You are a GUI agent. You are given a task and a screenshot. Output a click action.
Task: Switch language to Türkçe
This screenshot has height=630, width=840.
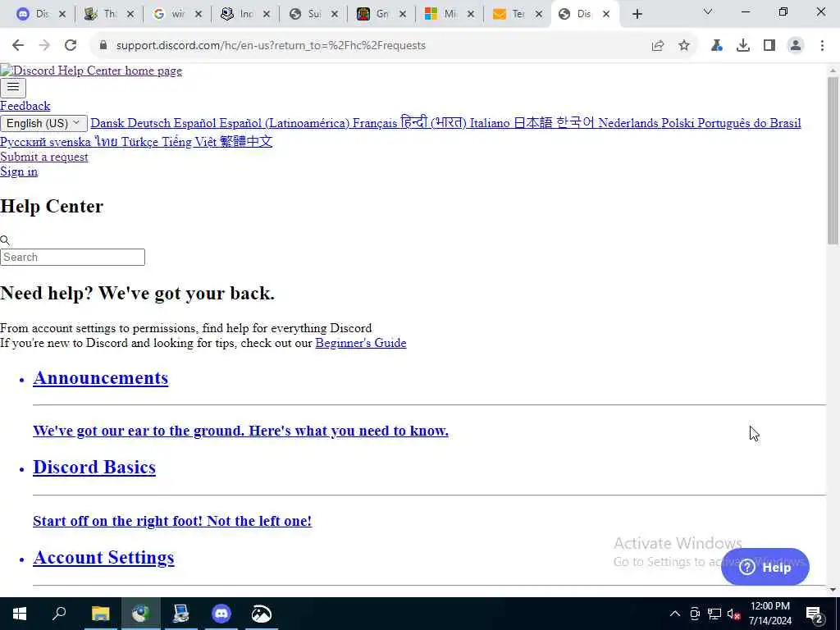click(x=139, y=142)
